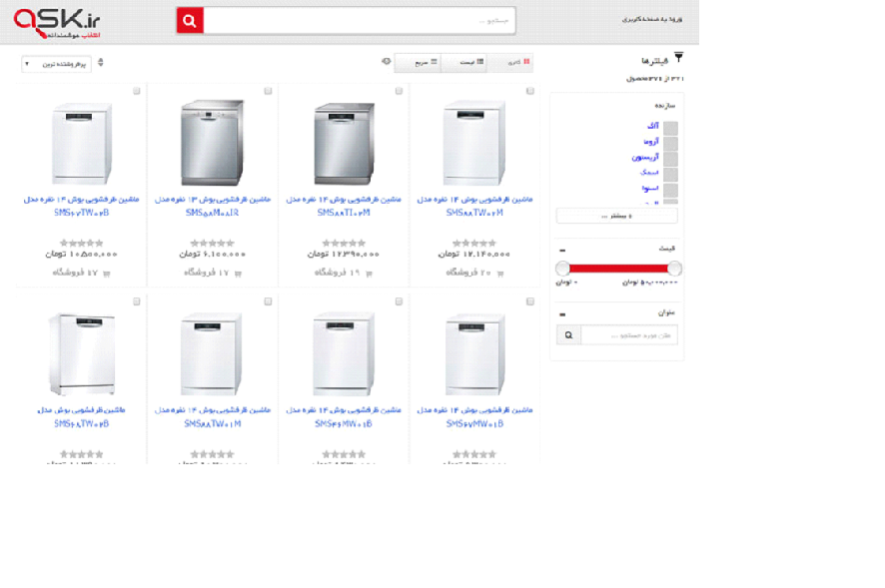This screenshot has height=588, width=885.
Task: Click the cart icon under SMS88TI02M
Action: point(370,274)
